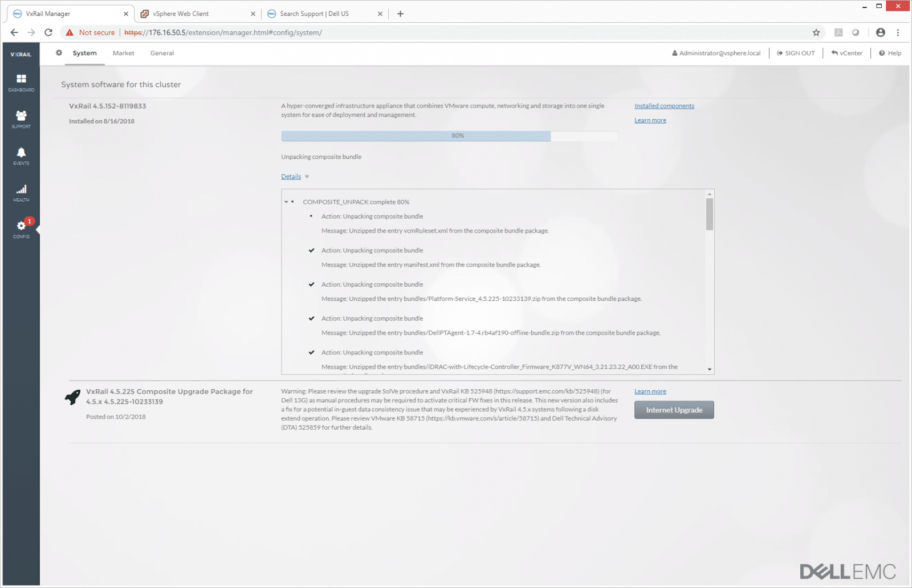This screenshot has width=912, height=588.
Task: Close the VxRail Manager tab
Action: pos(126,14)
